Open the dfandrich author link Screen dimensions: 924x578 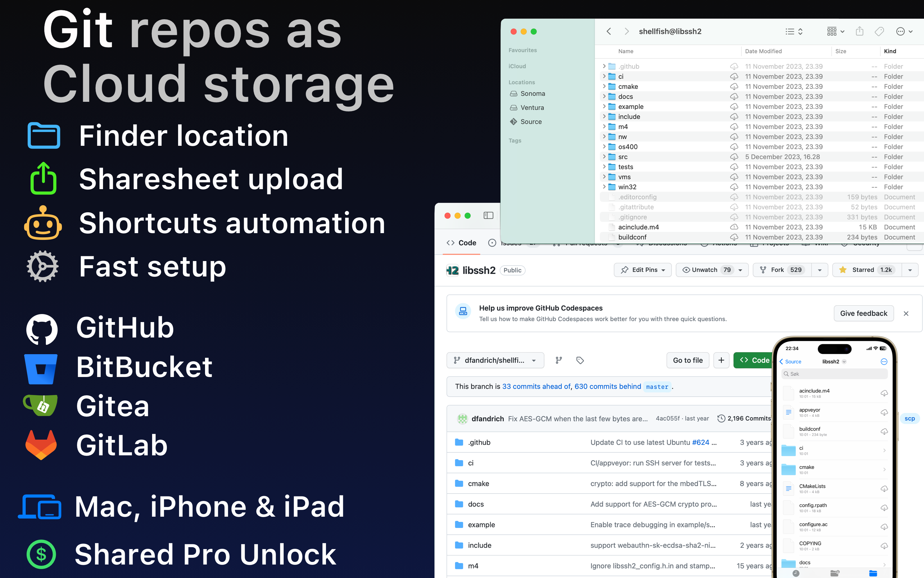click(488, 419)
